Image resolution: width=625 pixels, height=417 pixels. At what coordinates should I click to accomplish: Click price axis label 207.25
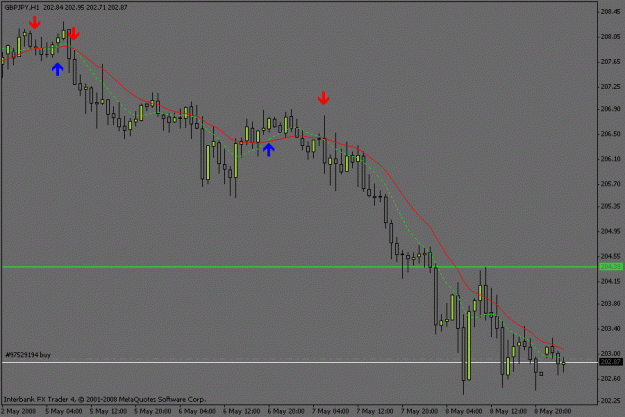tap(611, 87)
